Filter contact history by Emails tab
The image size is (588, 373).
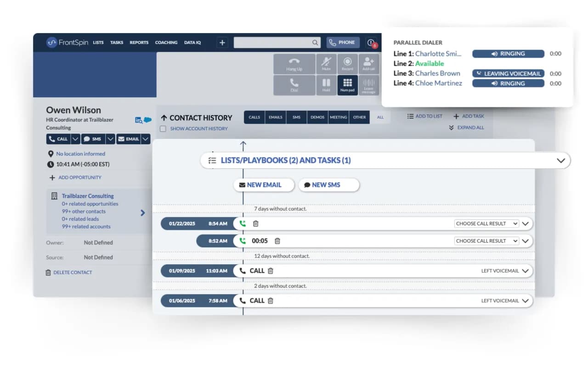pyautogui.click(x=275, y=117)
